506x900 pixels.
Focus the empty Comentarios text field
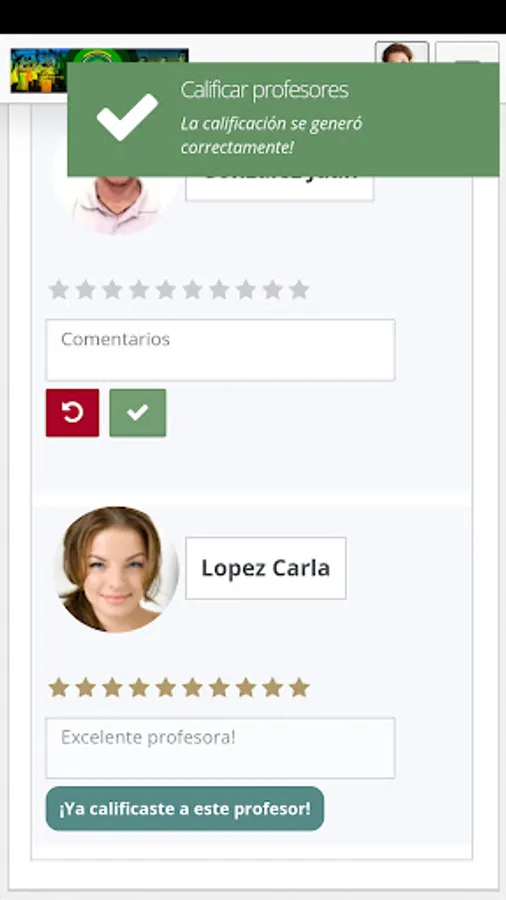pos(220,350)
